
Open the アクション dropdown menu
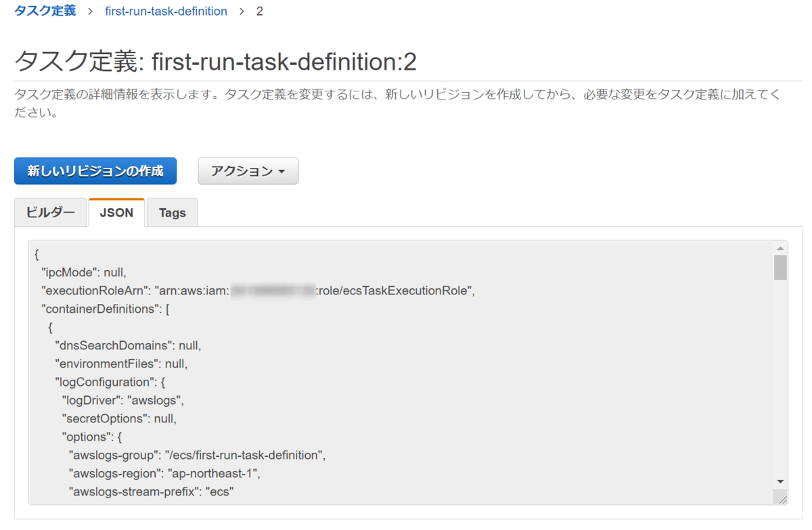coord(248,171)
